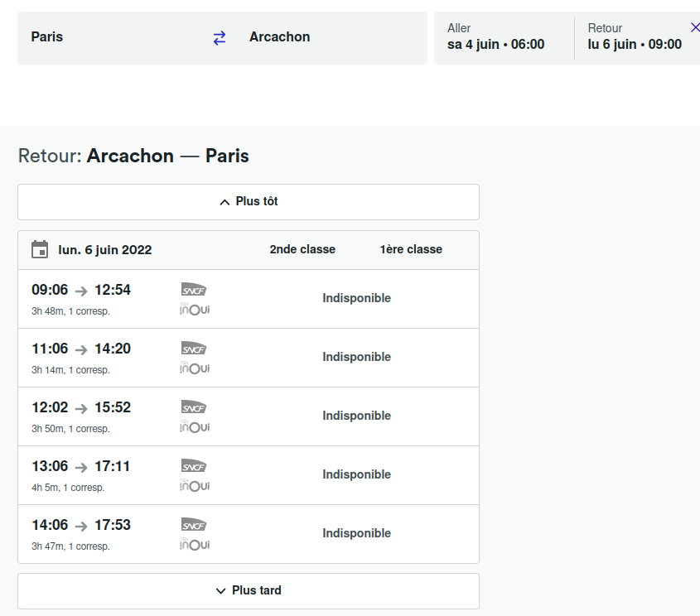The image size is (700, 616).
Task: Click Indisponible on the 09:06 train
Action: coord(356,297)
